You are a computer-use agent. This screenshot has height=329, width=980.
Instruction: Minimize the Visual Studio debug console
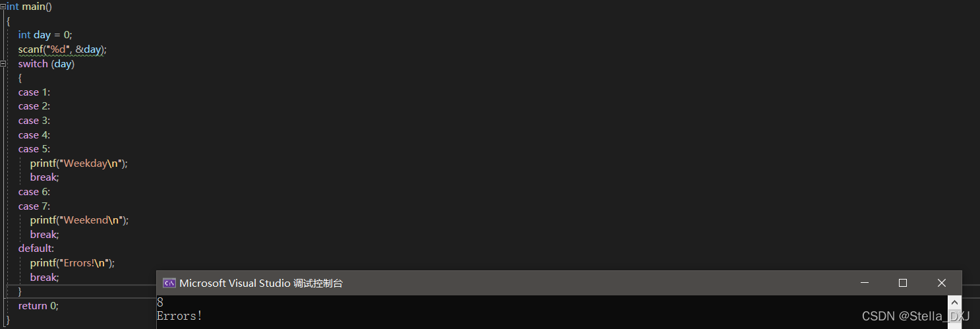click(865, 283)
